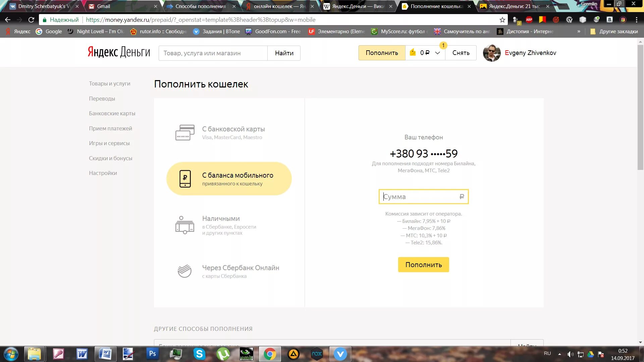
Task: Click the browser reload icon
Action: pos(31,20)
